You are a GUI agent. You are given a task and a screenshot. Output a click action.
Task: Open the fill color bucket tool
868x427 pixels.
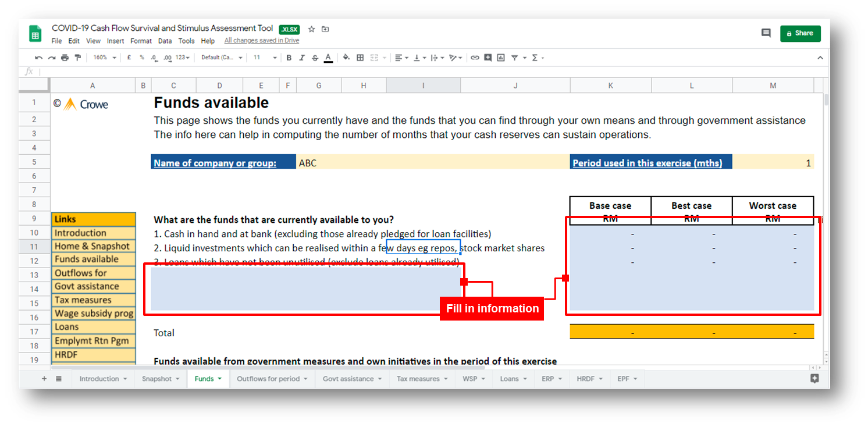(x=346, y=58)
